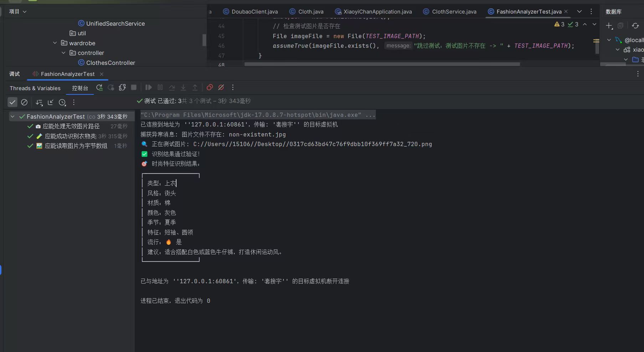
Task: Toggle auto-test rerun icon in debug toolbar
Action: [122, 88]
